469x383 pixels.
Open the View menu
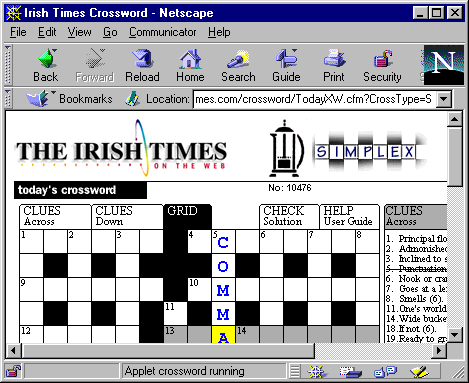79,32
